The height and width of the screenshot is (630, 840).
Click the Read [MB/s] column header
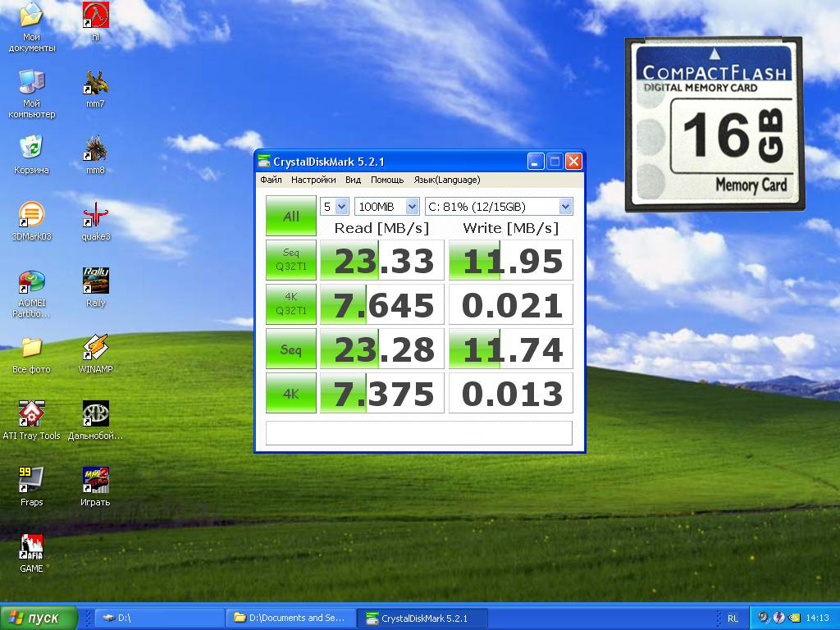click(x=381, y=228)
